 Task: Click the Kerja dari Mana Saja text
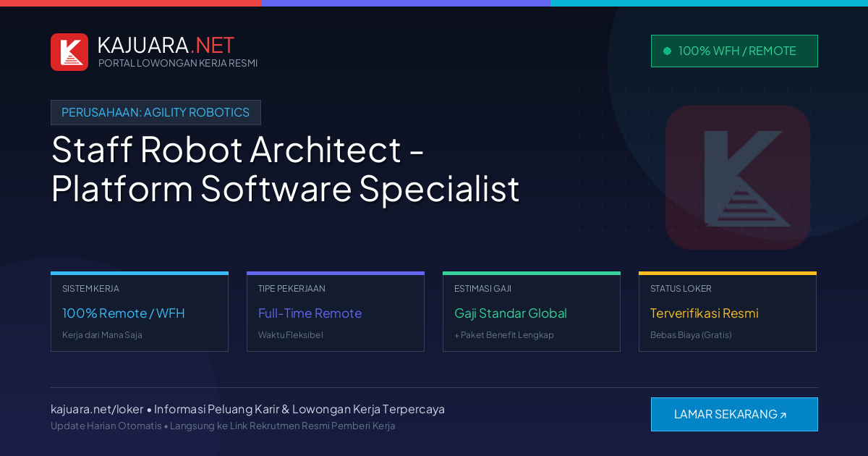[102, 335]
